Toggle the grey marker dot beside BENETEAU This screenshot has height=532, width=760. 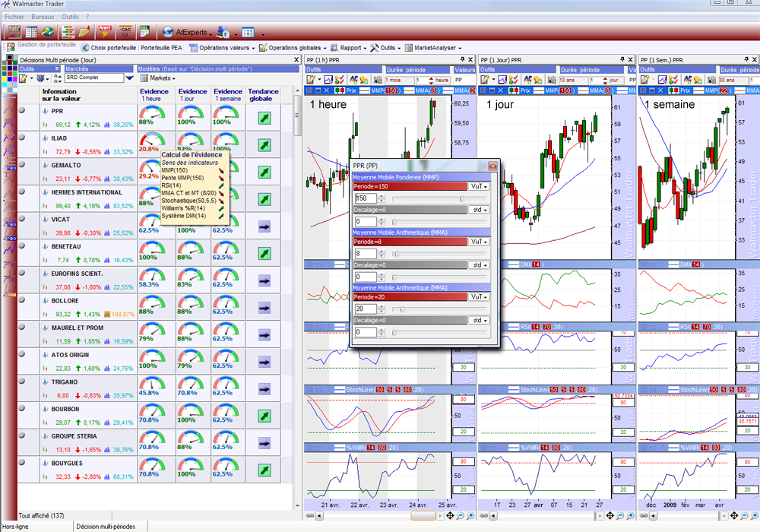pos(22,245)
